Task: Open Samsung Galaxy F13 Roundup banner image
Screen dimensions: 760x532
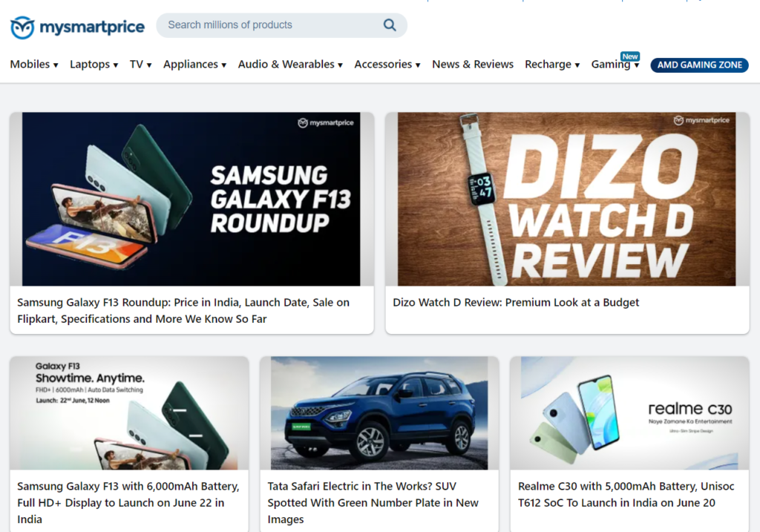Action: pos(191,199)
